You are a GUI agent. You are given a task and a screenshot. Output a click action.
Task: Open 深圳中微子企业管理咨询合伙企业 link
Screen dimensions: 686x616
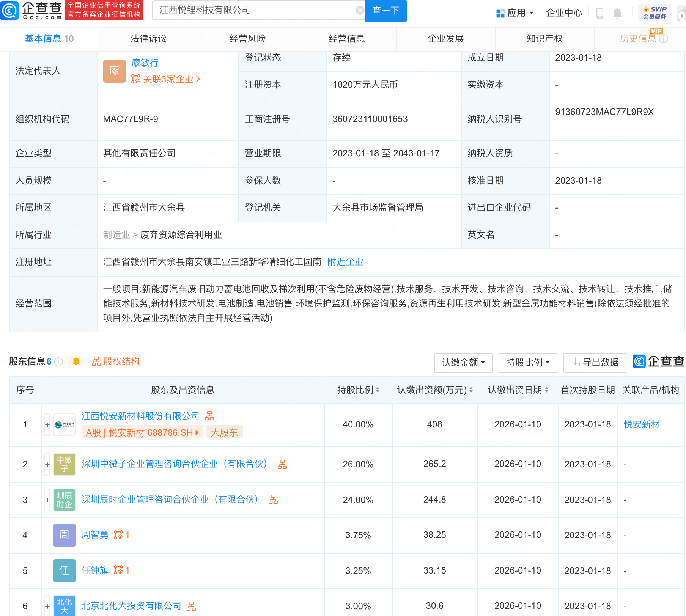(x=175, y=464)
